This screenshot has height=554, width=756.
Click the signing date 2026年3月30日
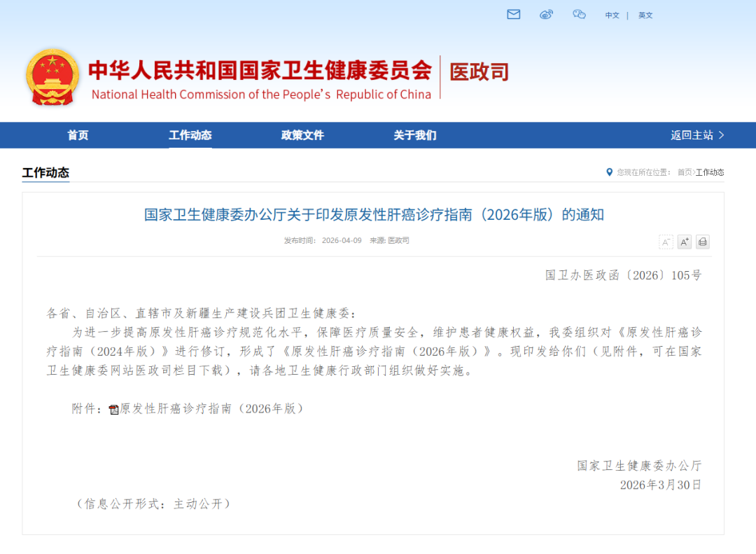[x=661, y=485]
